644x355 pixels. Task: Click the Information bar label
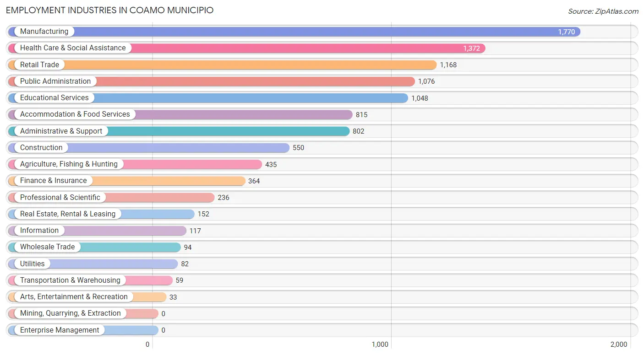click(39, 231)
